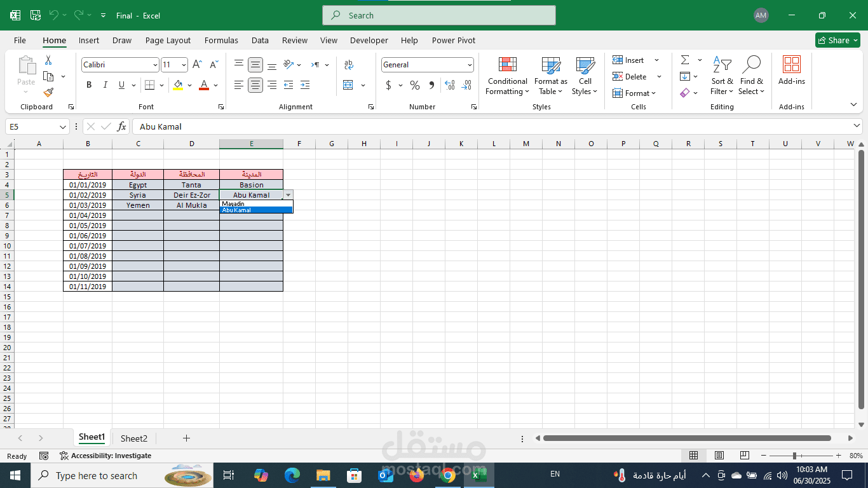Viewport: 868px width, 488px height.
Task: Toggle Align Left
Action: pos(239,85)
